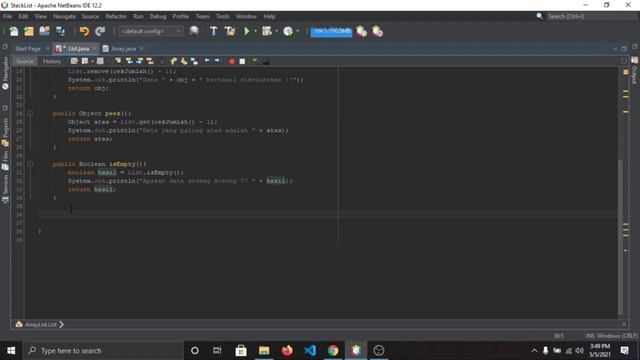Screen dimensions: 640x360
Task: Toggle the INS insert mode indicator
Action: click(590, 336)
